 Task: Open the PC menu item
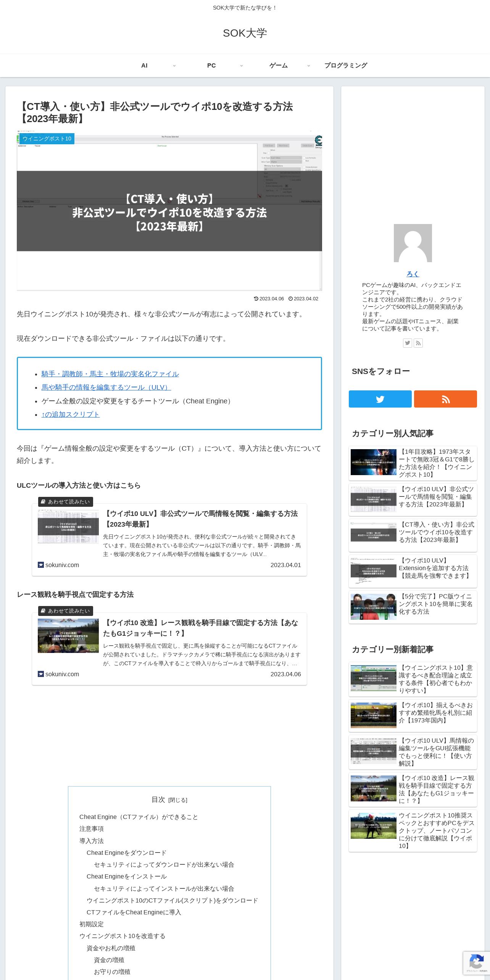[211, 66]
